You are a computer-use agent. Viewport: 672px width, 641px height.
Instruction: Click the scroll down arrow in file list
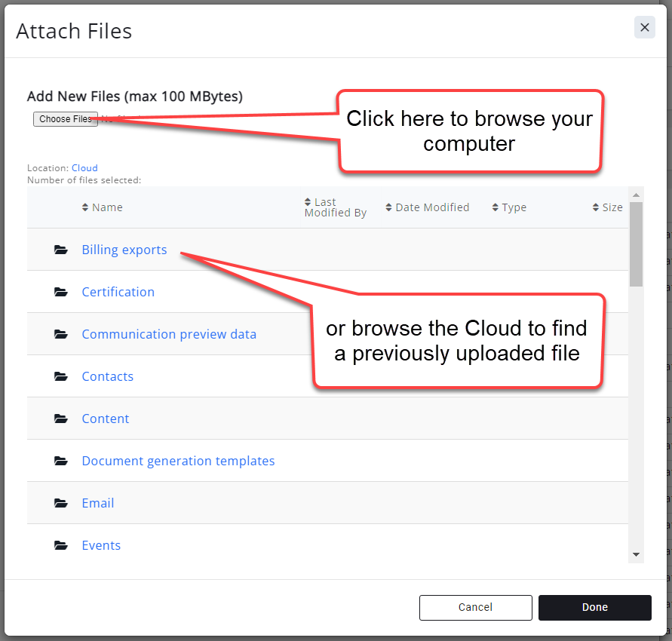pyautogui.click(x=637, y=554)
